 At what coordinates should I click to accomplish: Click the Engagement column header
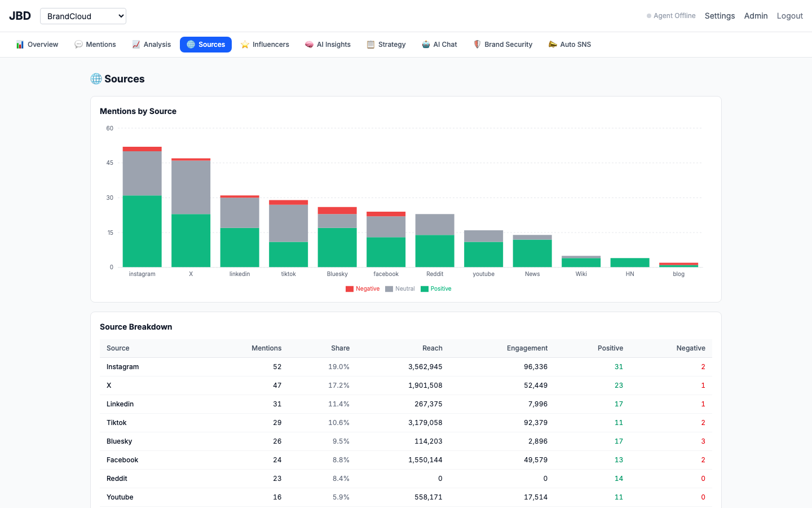click(x=527, y=348)
